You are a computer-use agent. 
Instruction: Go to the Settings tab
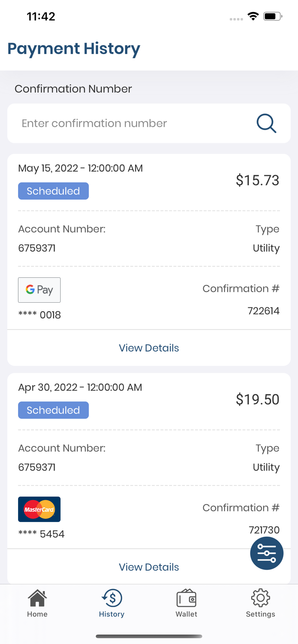(261, 603)
